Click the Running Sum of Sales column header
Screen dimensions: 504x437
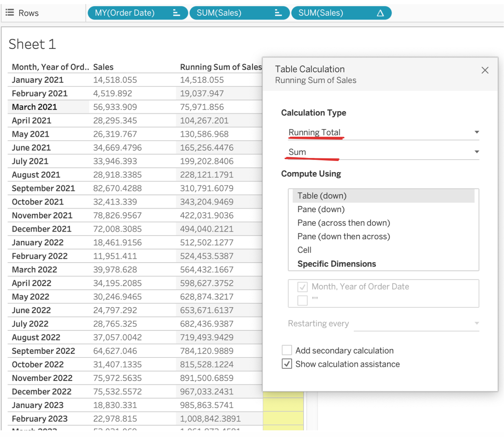[x=221, y=67]
